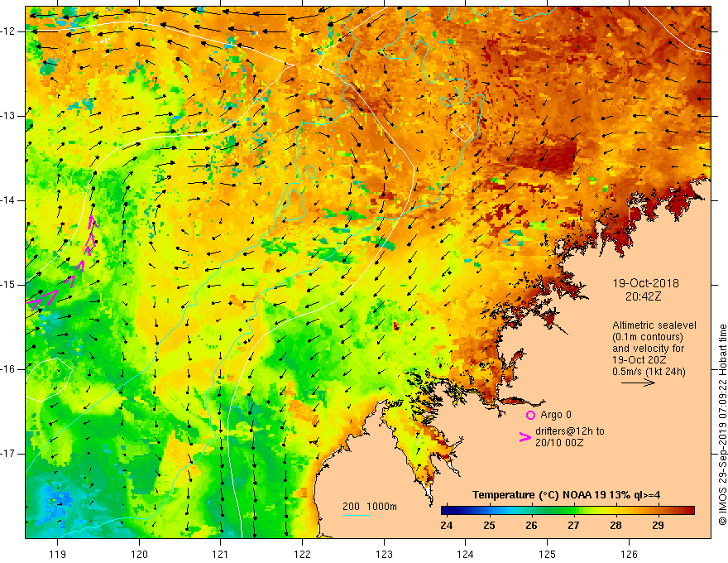
Task: Click the 'Temperature (°C) NOAA 19 13% ql>=4' title
Action: [566, 495]
